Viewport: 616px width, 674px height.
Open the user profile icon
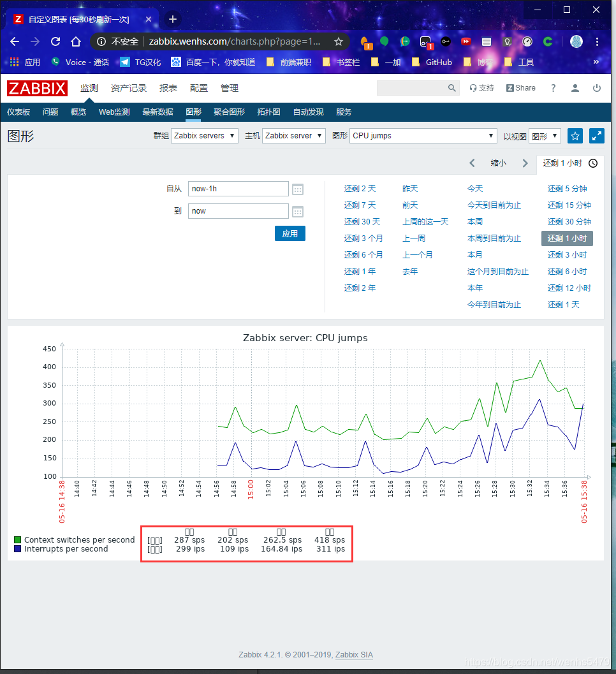tap(575, 88)
